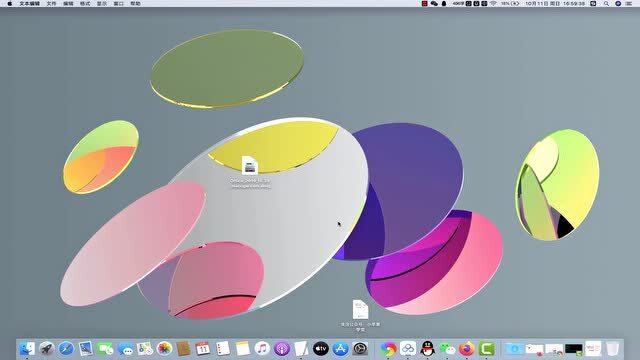Open Music app icon in Dock
640x360 pixels.
tap(262, 349)
